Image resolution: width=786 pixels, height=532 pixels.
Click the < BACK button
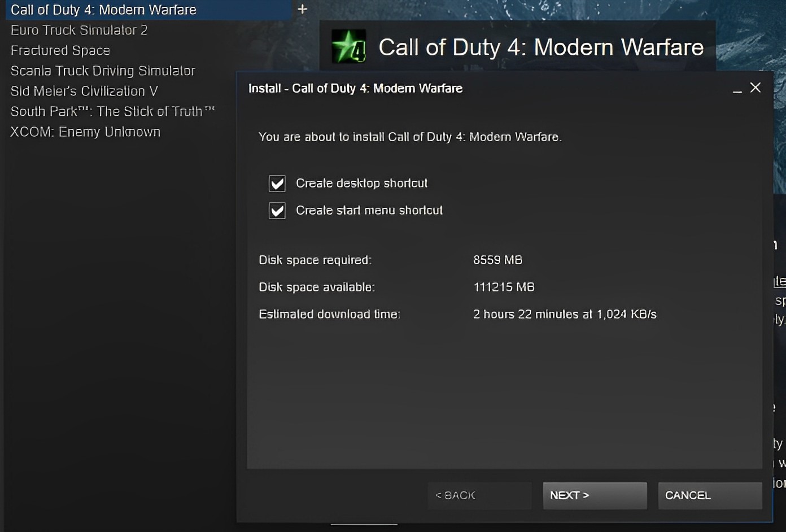click(x=479, y=495)
